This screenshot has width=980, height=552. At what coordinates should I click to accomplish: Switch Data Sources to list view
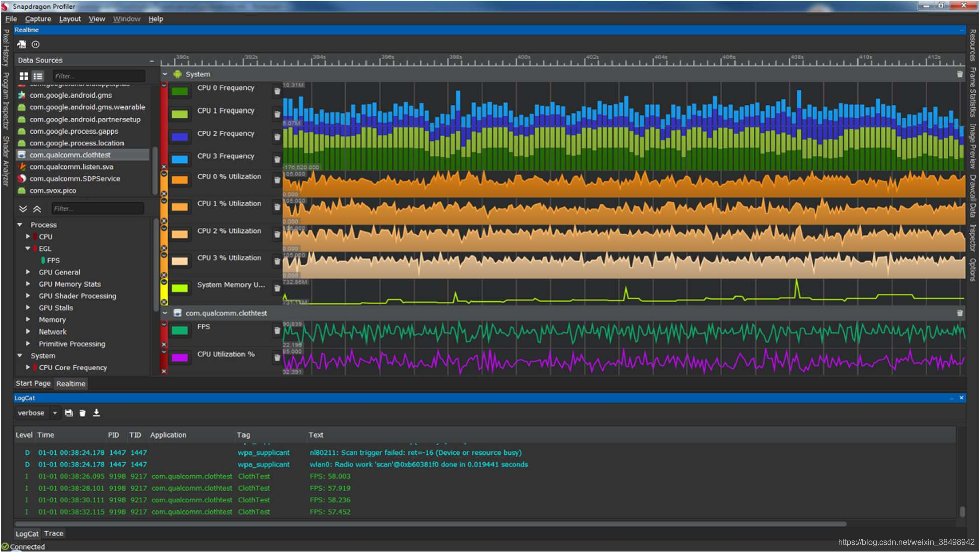coord(38,76)
